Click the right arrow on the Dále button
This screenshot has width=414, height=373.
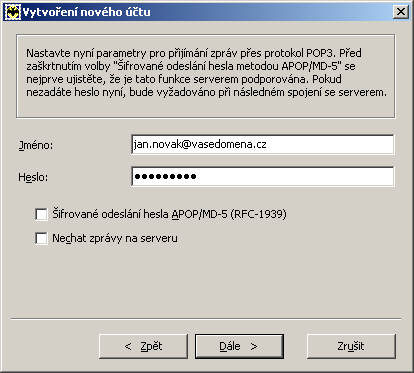coord(254,347)
